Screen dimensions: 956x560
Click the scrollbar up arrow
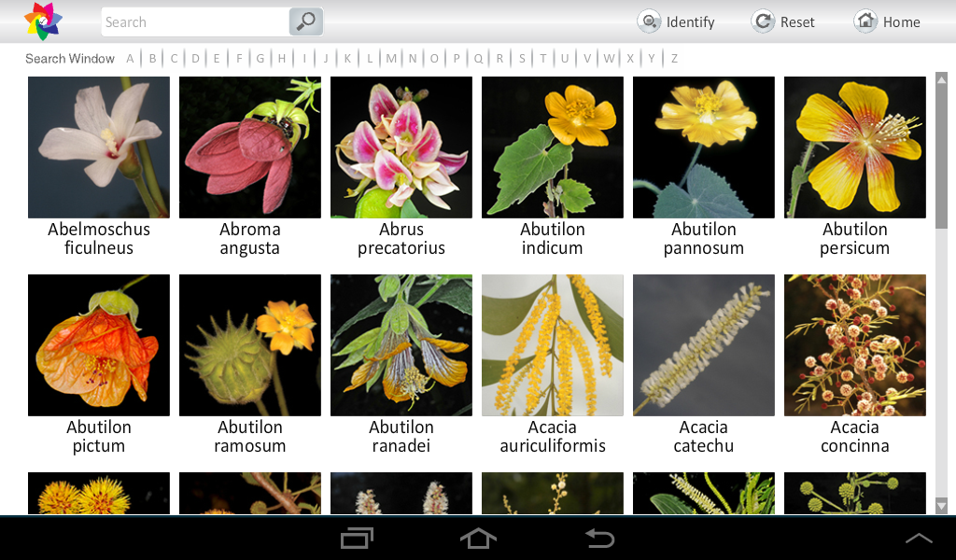point(941,80)
